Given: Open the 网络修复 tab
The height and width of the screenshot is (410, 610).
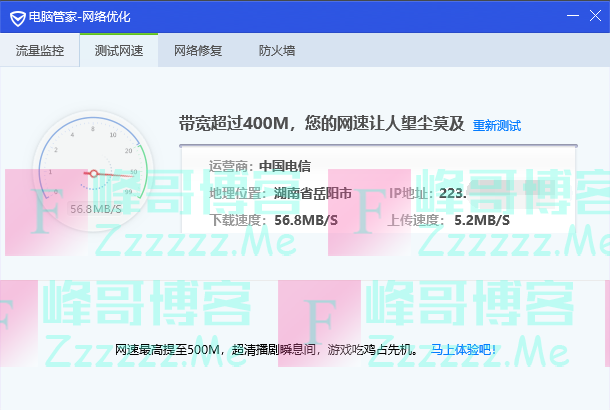Looking at the screenshot, I should [x=198, y=51].
